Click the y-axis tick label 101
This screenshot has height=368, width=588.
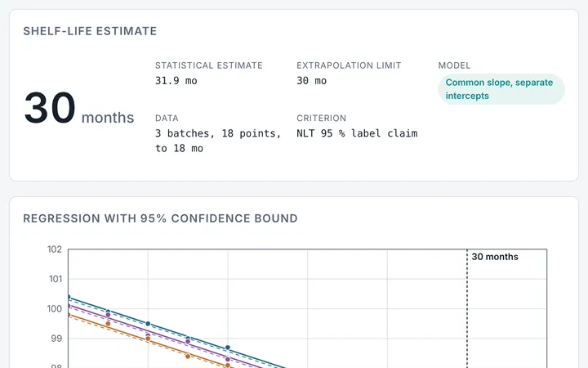pos(56,279)
